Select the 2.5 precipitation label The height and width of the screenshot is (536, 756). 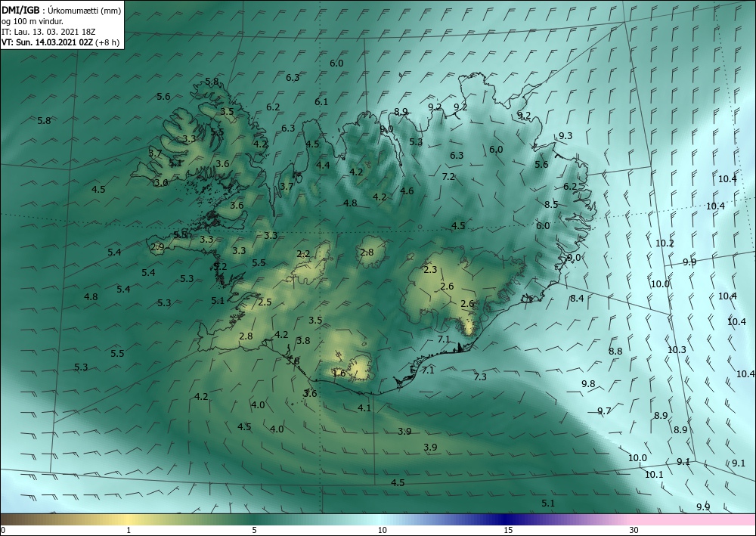pos(265,302)
